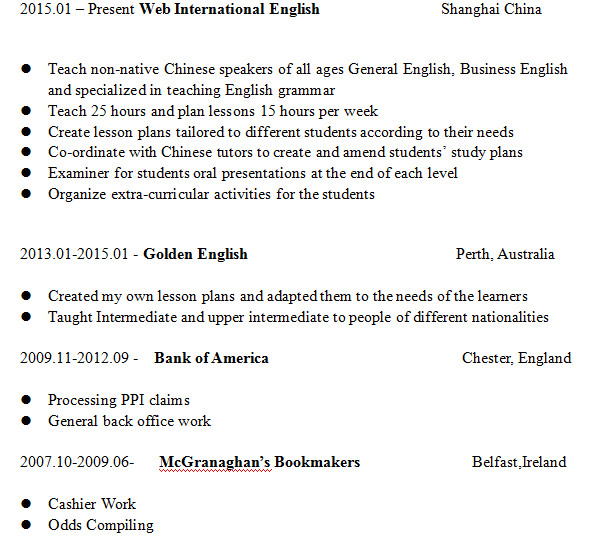This screenshot has height=536, width=596.
Task: Click the bold heading Web International English
Action: click(230, 9)
